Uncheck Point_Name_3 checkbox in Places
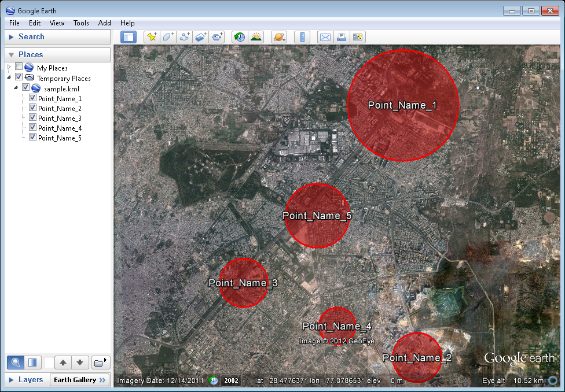This screenshot has width=565, height=392. tap(32, 117)
